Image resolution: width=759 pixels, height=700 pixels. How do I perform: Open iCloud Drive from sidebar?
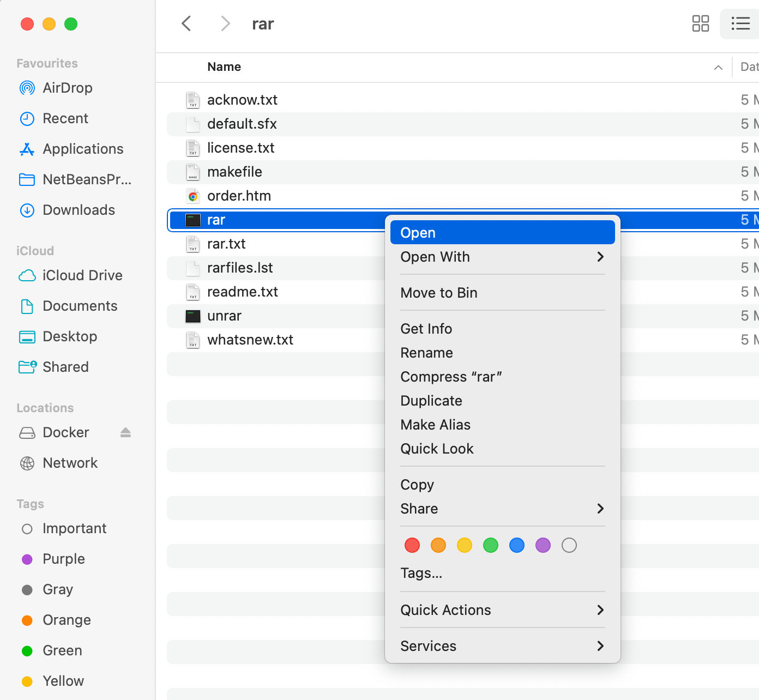[82, 275]
